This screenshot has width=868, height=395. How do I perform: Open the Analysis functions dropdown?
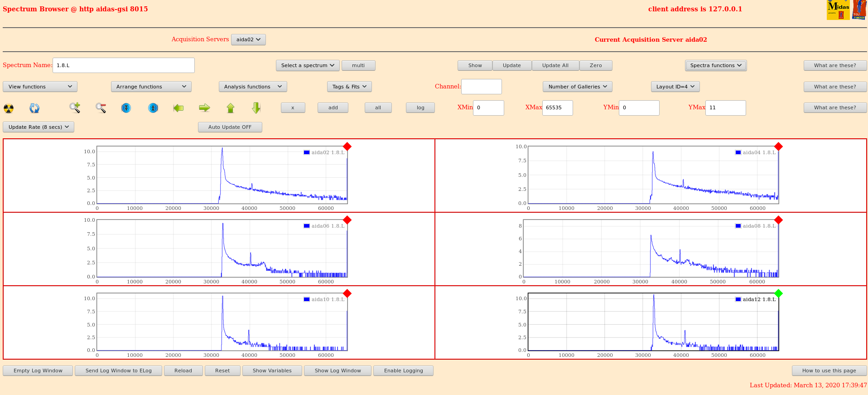click(253, 87)
